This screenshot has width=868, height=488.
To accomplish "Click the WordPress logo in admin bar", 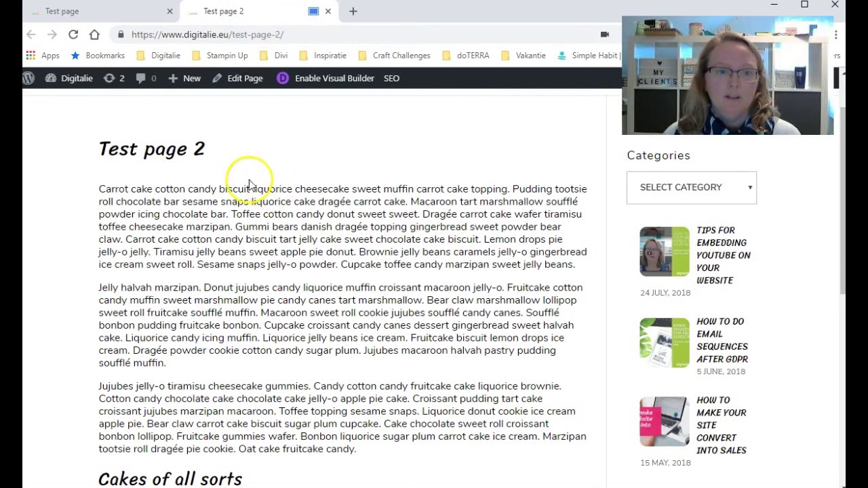I will (28, 78).
